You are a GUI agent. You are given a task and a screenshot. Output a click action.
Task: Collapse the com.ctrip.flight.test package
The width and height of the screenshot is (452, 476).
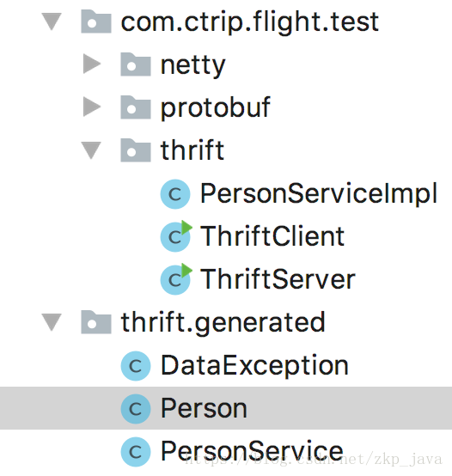click(x=52, y=21)
